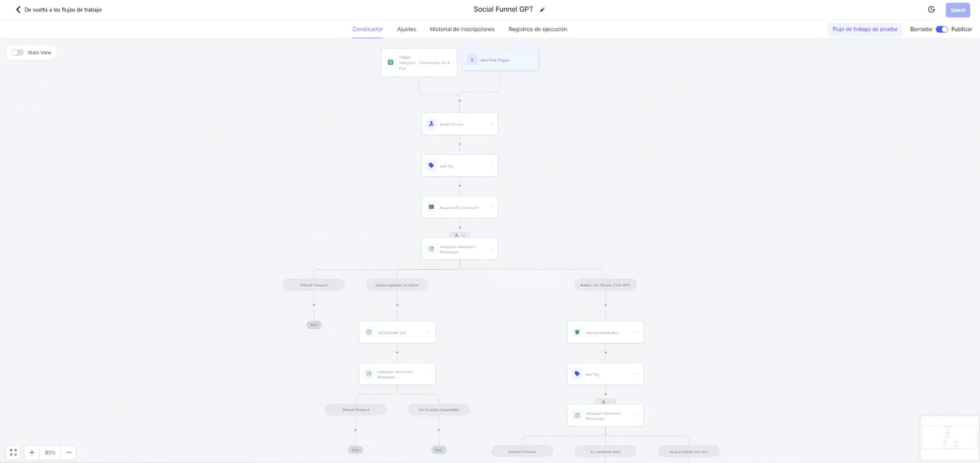Click Flujo de trabajo de prueba button
The height and width of the screenshot is (463, 980).
click(864, 29)
